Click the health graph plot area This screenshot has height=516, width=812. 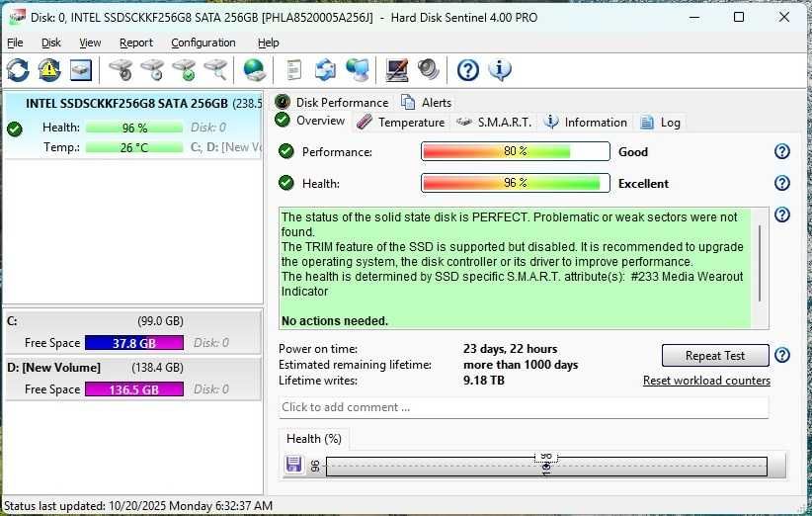coord(546,467)
